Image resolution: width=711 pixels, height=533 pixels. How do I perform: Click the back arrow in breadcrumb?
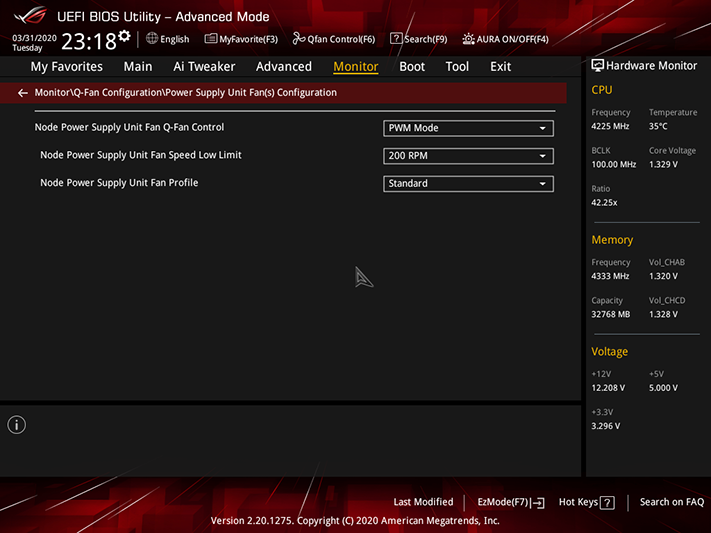click(23, 93)
